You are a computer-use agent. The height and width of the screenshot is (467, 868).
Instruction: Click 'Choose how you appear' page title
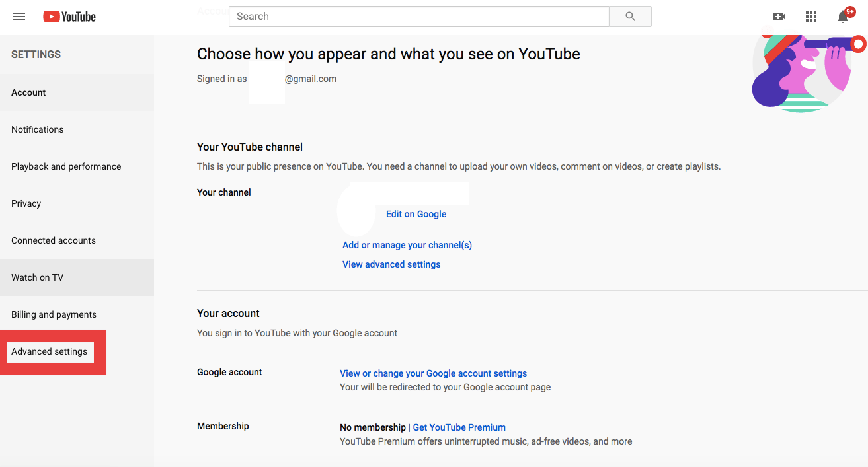click(x=389, y=54)
